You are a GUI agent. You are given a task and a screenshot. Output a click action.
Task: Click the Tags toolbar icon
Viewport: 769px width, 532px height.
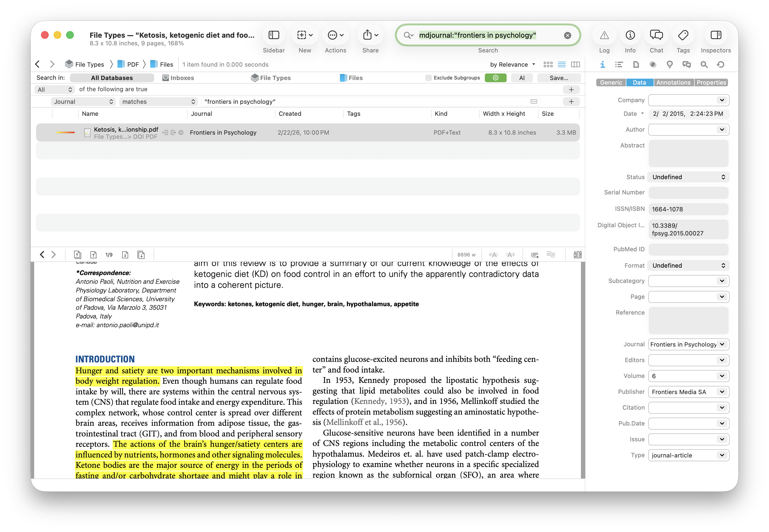(683, 35)
